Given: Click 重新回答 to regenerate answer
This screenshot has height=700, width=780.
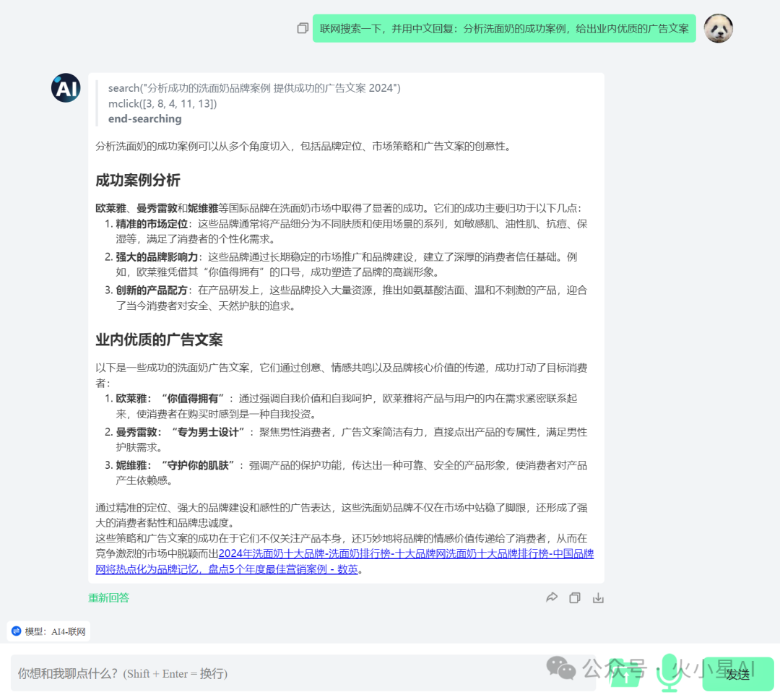Looking at the screenshot, I should (108, 597).
